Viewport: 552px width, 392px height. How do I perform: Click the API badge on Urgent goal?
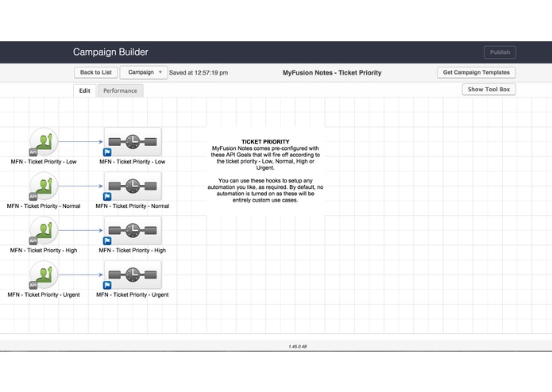pyautogui.click(x=33, y=285)
